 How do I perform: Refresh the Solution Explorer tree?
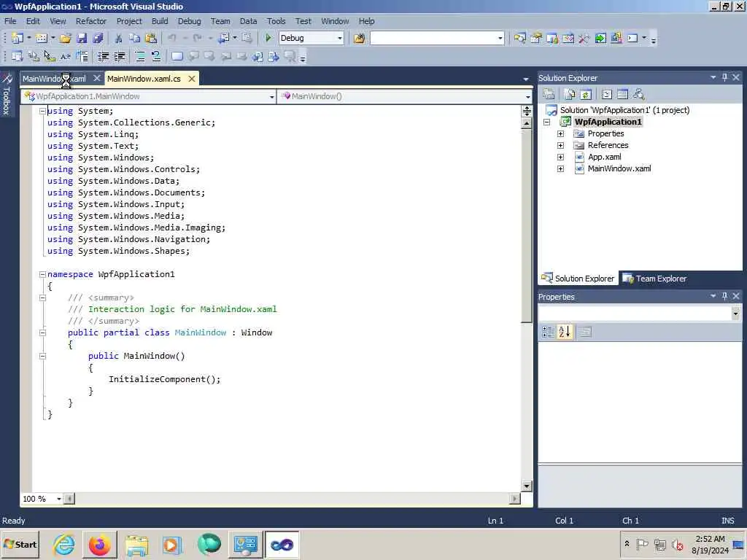[586, 94]
